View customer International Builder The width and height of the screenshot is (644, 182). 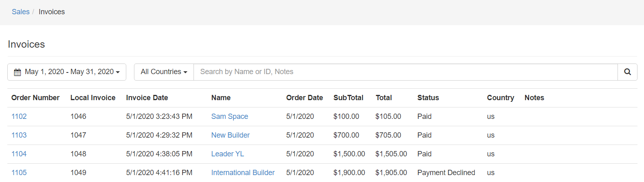243,173
